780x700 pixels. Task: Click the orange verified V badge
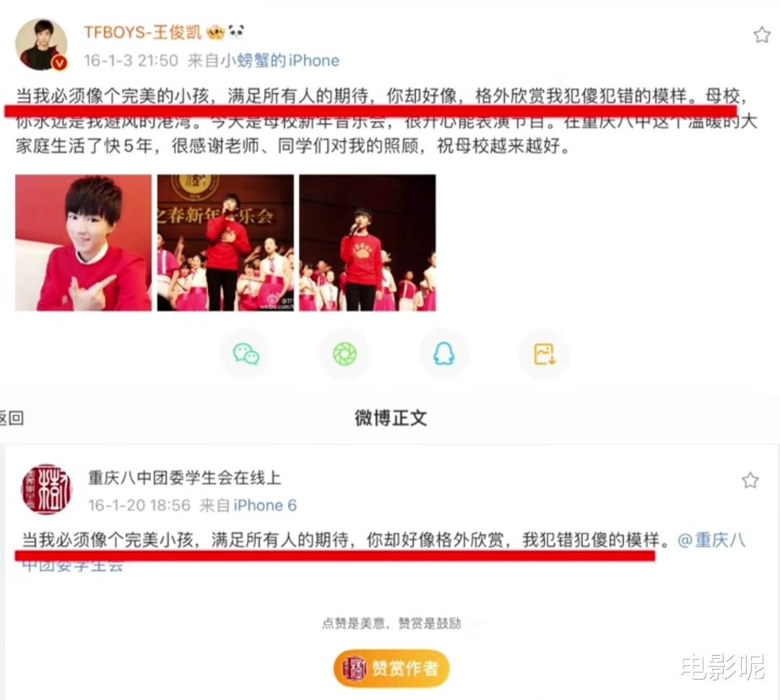pos(60,63)
